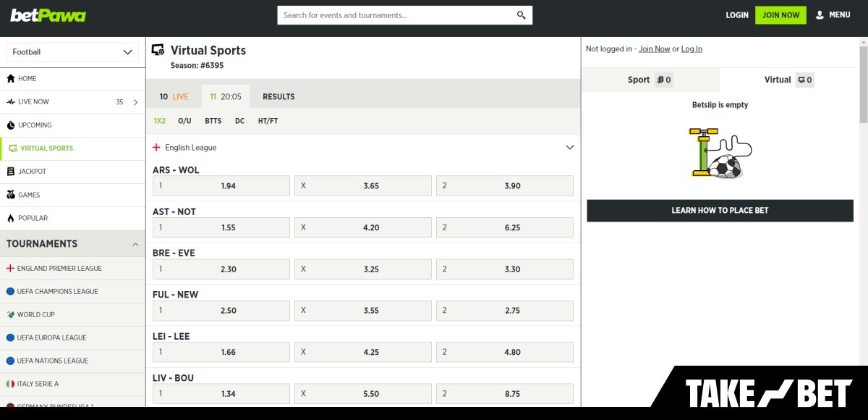Click Learn How To Place Bet
868x420 pixels.
tap(720, 211)
